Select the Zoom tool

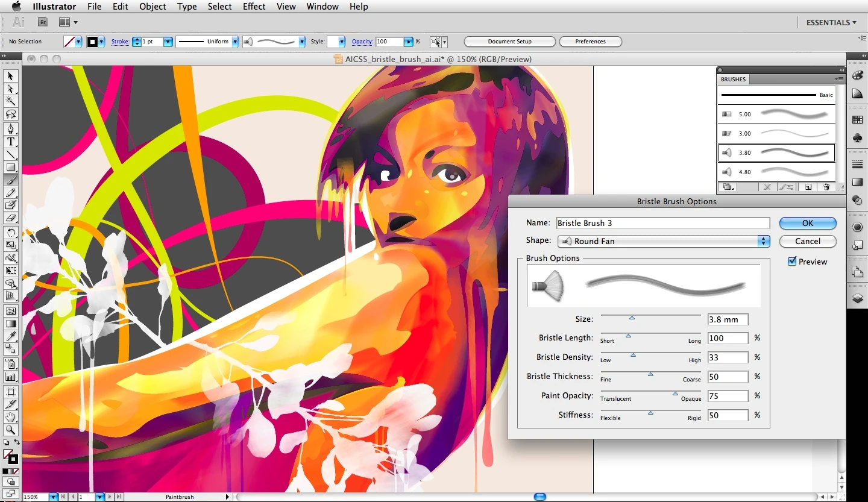tap(11, 430)
